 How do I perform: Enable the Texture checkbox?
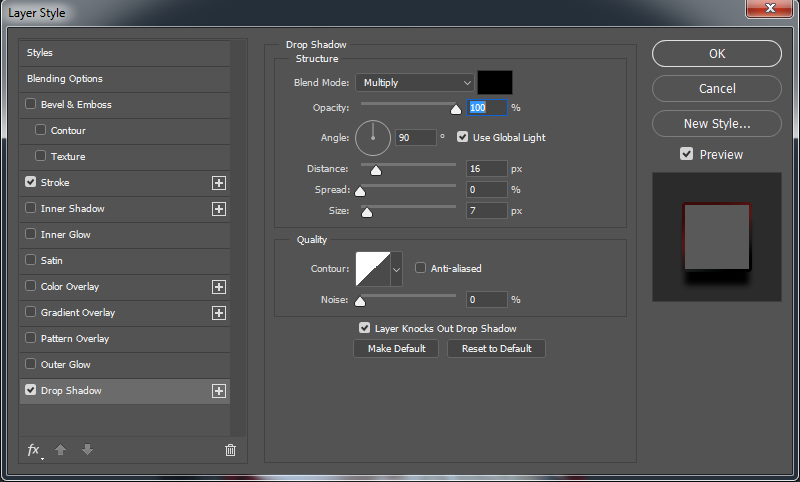pyautogui.click(x=40, y=156)
